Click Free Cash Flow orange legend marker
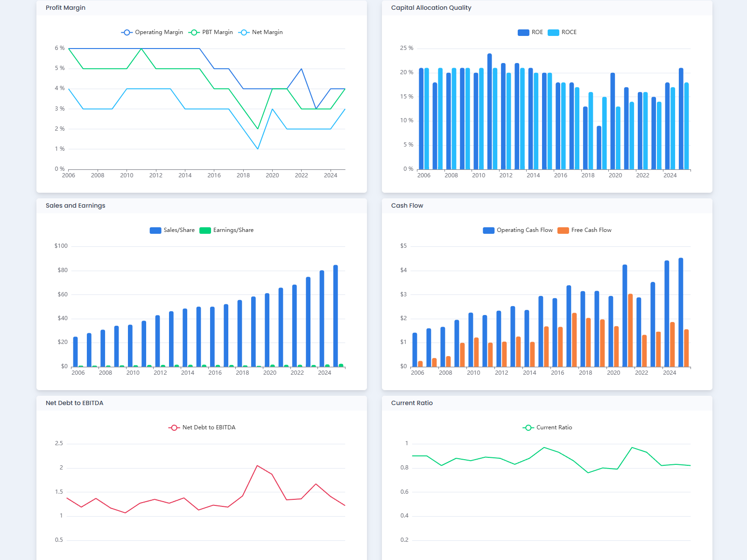This screenshot has width=747, height=560. pyautogui.click(x=563, y=230)
